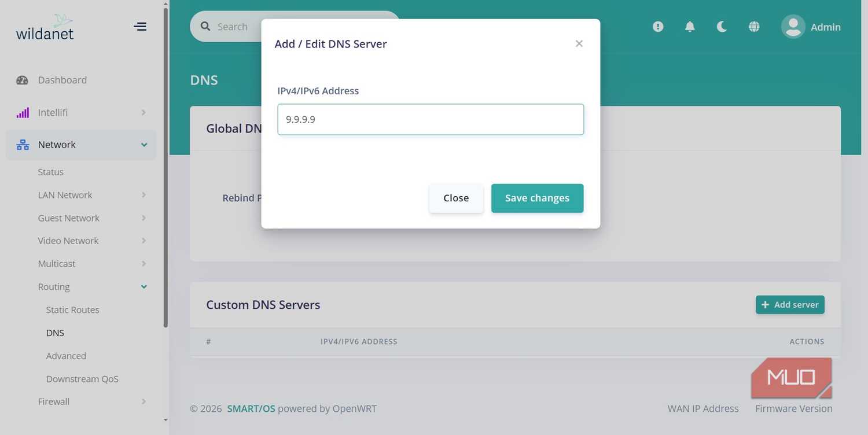Screen dimensions: 868x435
Task: Open the Advanced routing page
Action: (x=66, y=356)
